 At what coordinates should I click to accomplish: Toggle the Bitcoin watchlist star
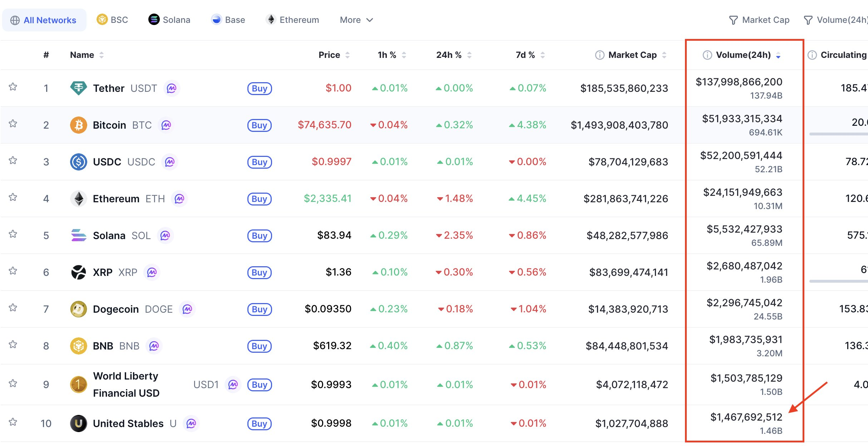13,124
